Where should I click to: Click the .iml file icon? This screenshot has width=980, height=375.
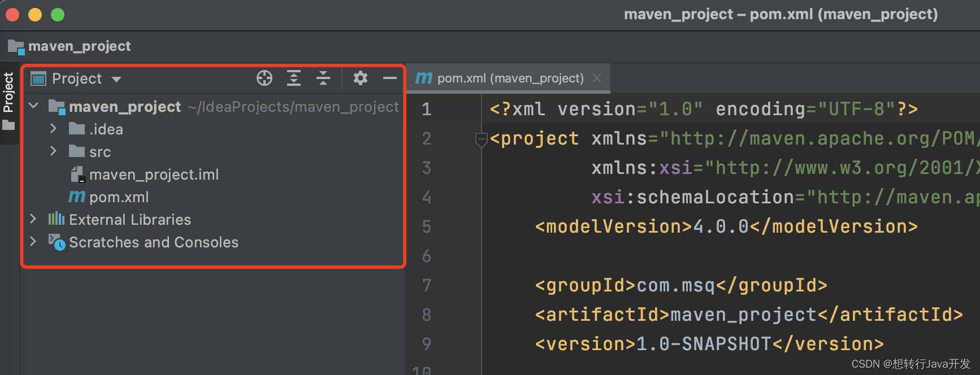pos(77,175)
